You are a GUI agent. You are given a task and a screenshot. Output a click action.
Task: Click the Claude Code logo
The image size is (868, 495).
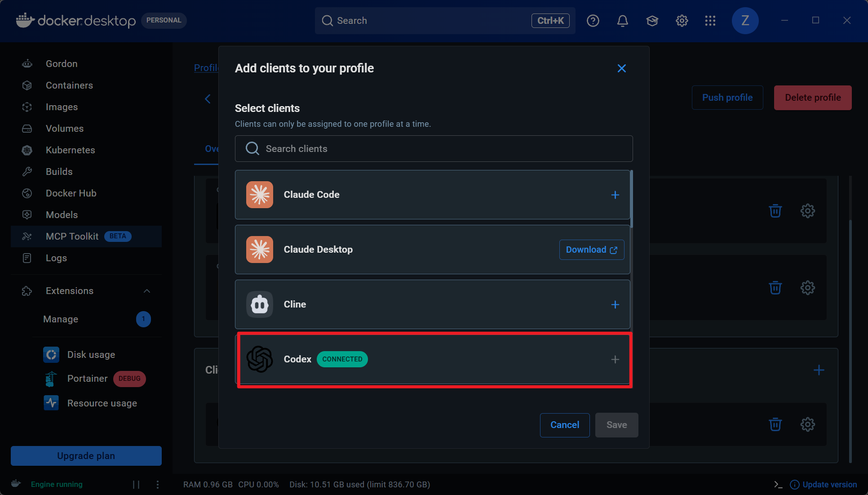pos(260,195)
